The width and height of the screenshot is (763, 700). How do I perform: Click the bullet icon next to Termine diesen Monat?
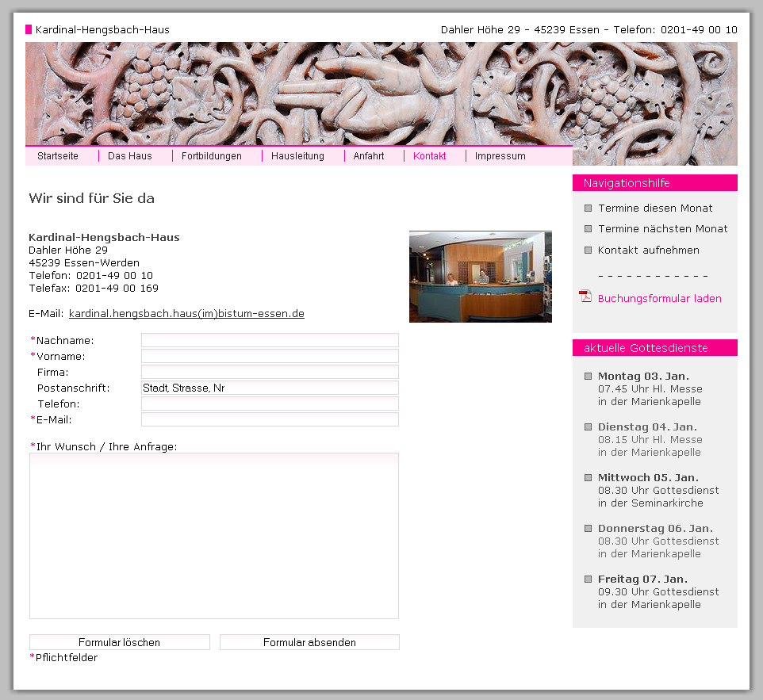coord(588,208)
